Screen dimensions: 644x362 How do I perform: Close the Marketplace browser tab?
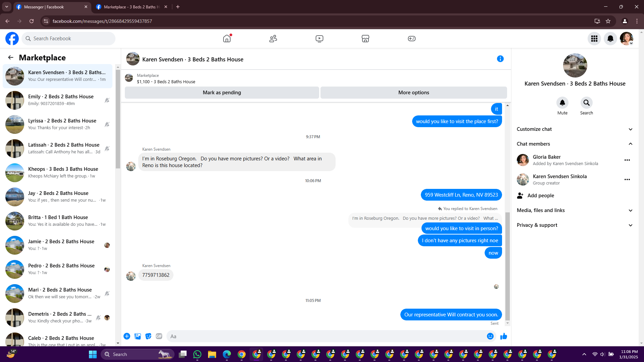(x=166, y=7)
